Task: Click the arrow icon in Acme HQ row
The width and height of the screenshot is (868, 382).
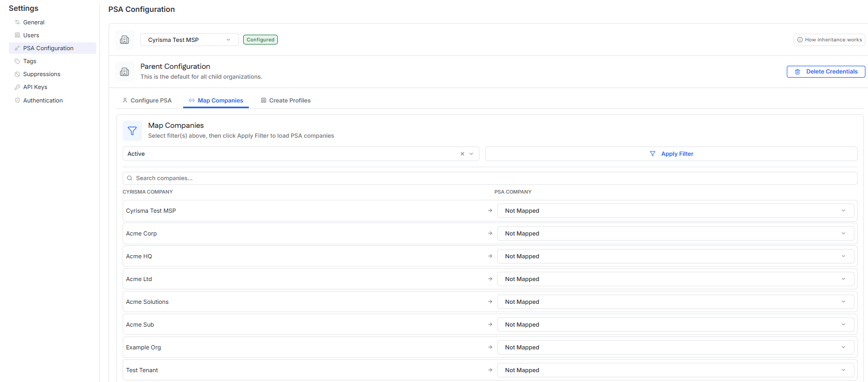Action: [490, 256]
